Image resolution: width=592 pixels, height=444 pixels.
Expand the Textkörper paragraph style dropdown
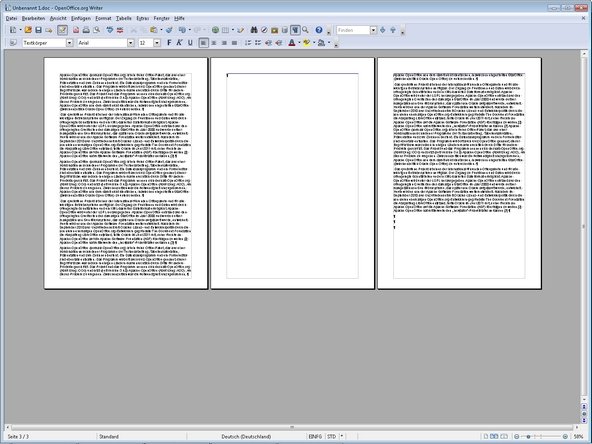69,43
